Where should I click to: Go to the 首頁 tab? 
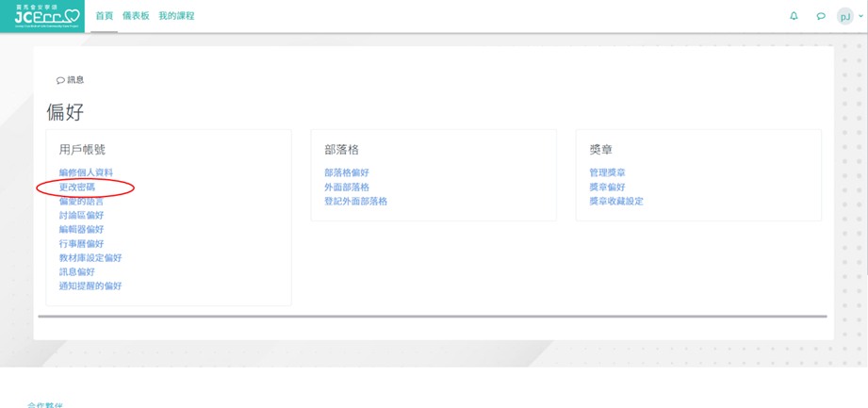point(105,16)
